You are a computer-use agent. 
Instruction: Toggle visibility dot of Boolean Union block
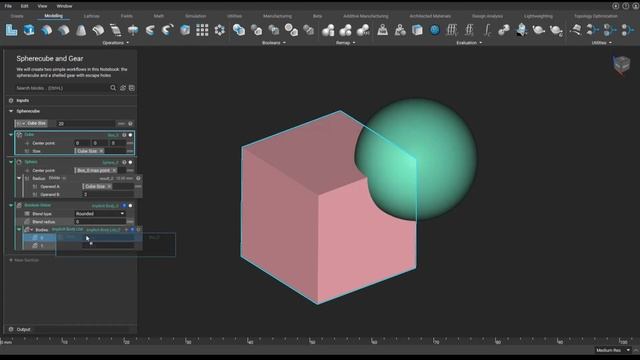pyautogui.click(x=131, y=206)
